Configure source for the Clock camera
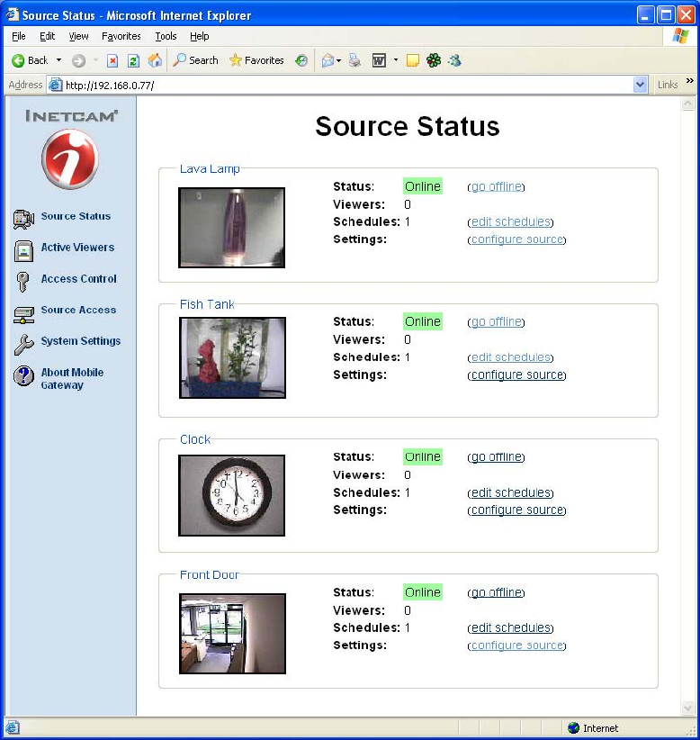 (516, 510)
